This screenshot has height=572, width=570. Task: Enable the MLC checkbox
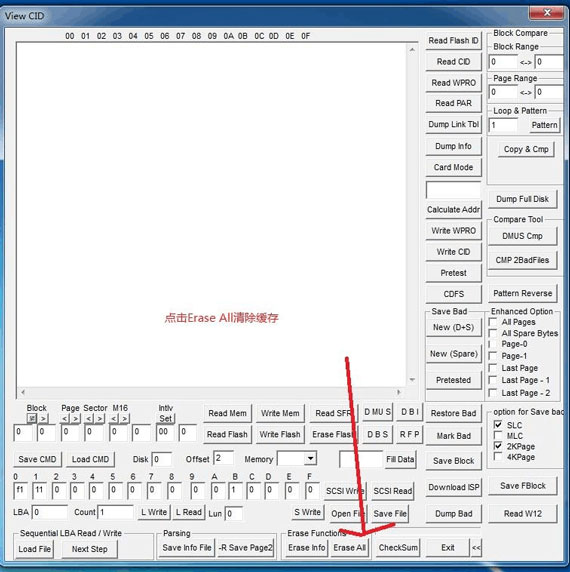coord(498,435)
